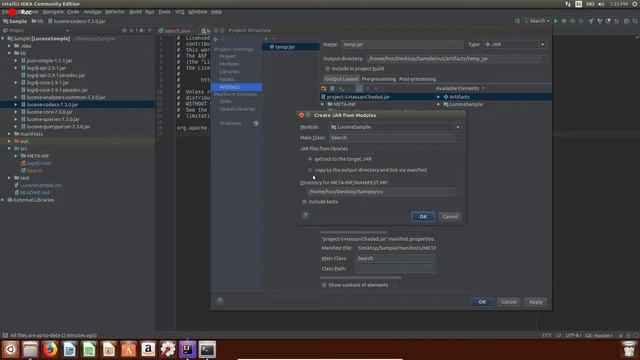Click the Commit changes VCS icon
The height and width of the screenshot is (360, 640).
599,21
